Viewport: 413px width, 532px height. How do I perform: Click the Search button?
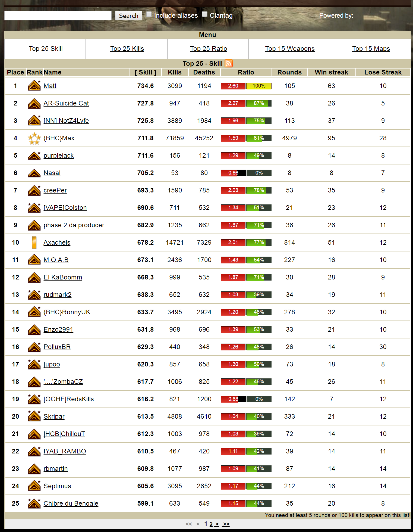[128, 16]
